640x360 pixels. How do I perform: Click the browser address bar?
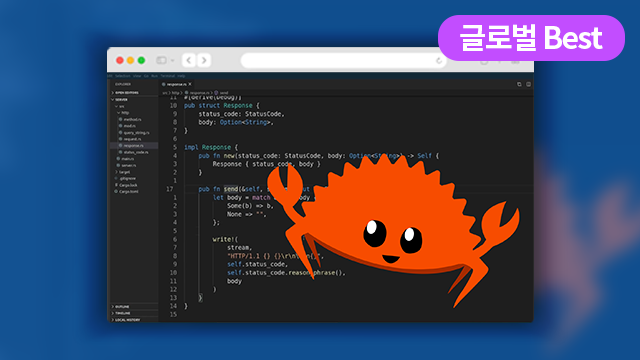click(x=344, y=61)
